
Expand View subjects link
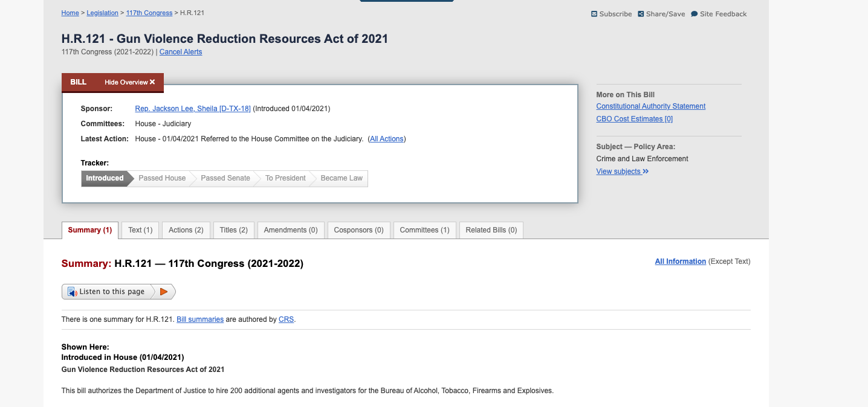pos(622,171)
